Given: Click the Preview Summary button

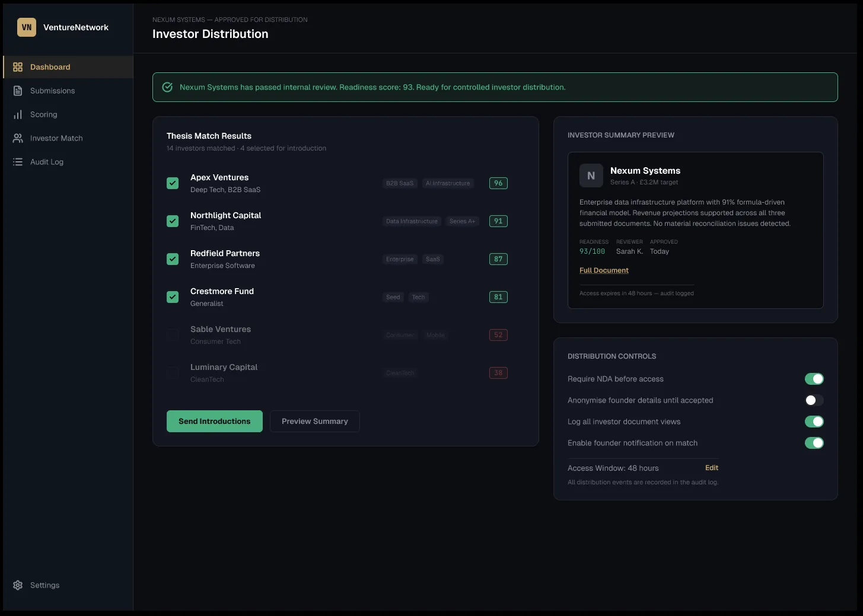Looking at the screenshot, I should pyautogui.click(x=315, y=422).
